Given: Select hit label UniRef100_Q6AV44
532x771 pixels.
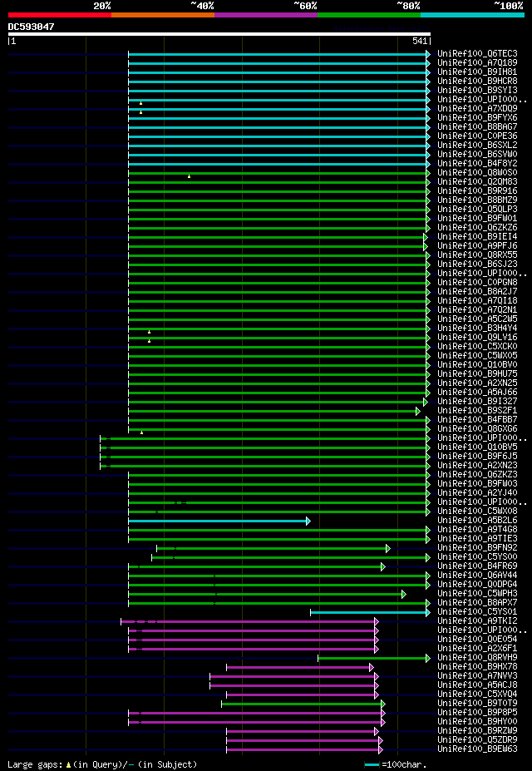Looking at the screenshot, I should tap(477, 576).
